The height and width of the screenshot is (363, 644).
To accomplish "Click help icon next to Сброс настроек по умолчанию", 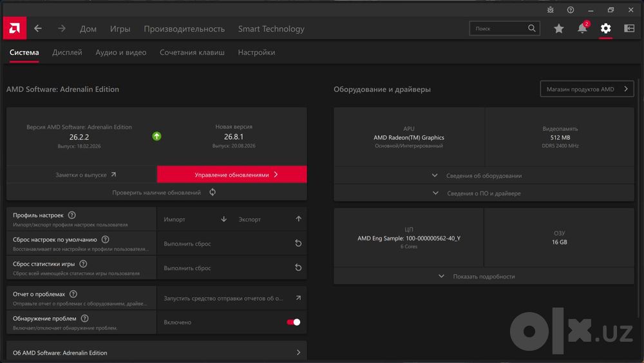I will pyautogui.click(x=105, y=239).
